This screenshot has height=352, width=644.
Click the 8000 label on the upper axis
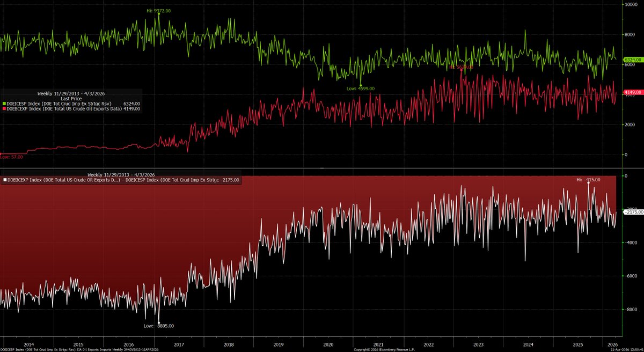630,35
